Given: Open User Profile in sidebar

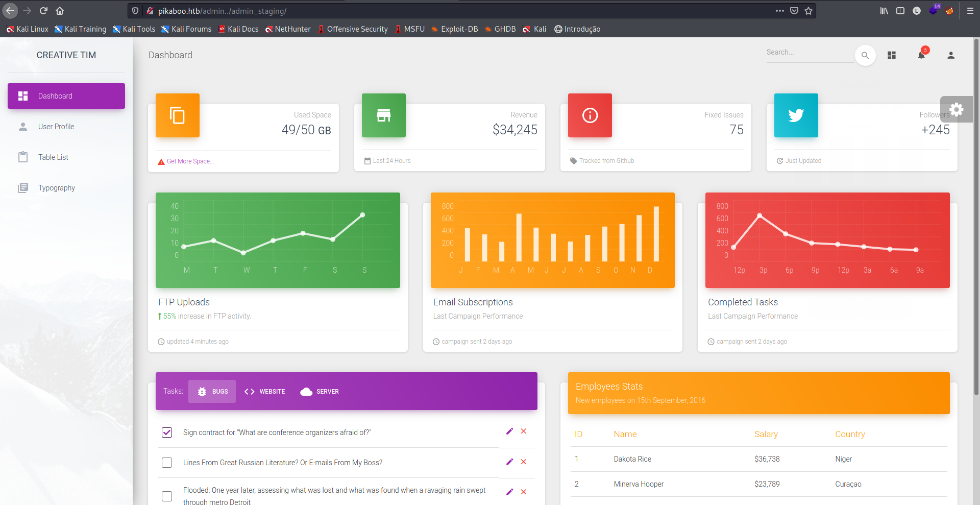Looking at the screenshot, I should click(x=56, y=127).
